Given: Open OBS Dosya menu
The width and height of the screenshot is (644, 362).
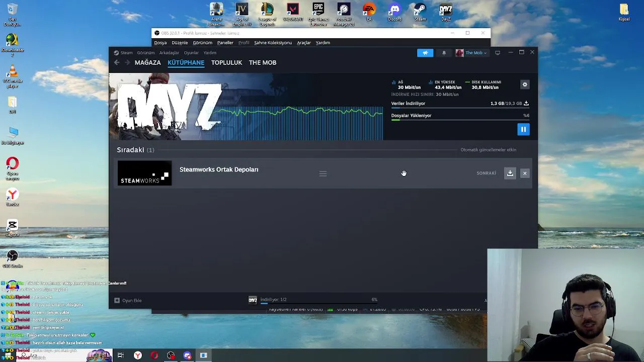Looking at the screenshot, I should 160,43.
